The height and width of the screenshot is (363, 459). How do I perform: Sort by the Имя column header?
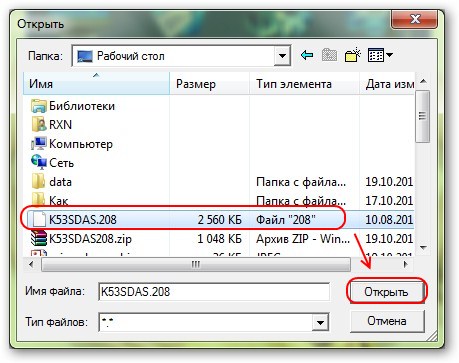coord(96,84)
